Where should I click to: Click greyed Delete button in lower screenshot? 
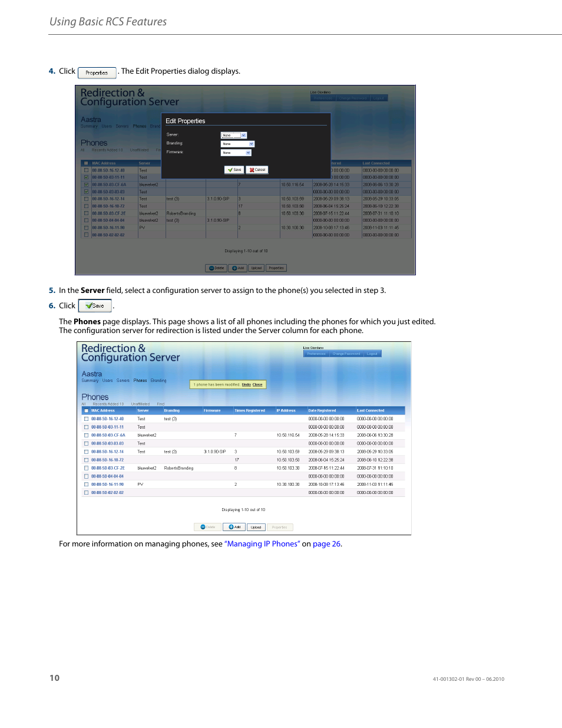click(x=207, y=527)
